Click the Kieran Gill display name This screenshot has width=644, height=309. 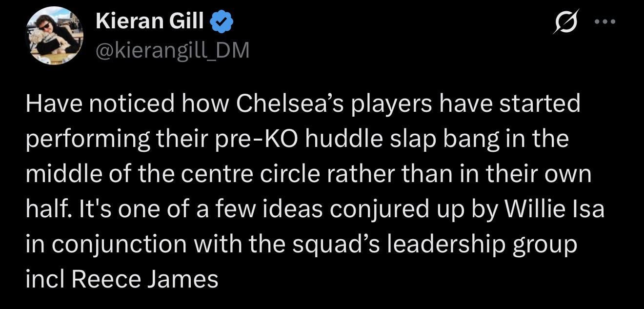point(150,22)
